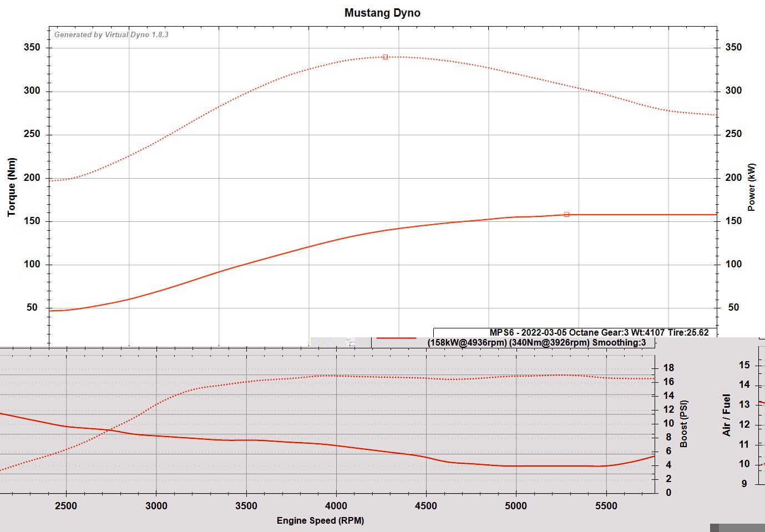Image resolution: width=765 pixels, height=532 pixels.
Task: Click 15 on the Air / Fuel axis
Action: click(744, 365)
